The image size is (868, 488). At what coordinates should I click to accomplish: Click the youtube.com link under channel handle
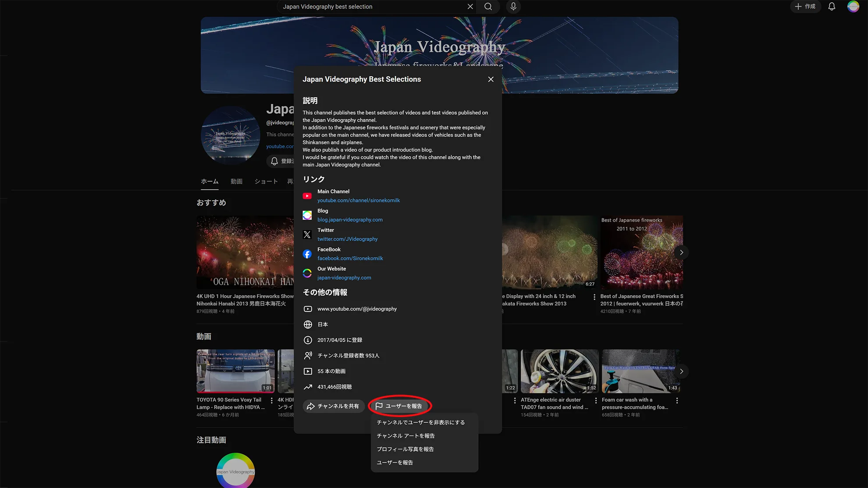280,146
